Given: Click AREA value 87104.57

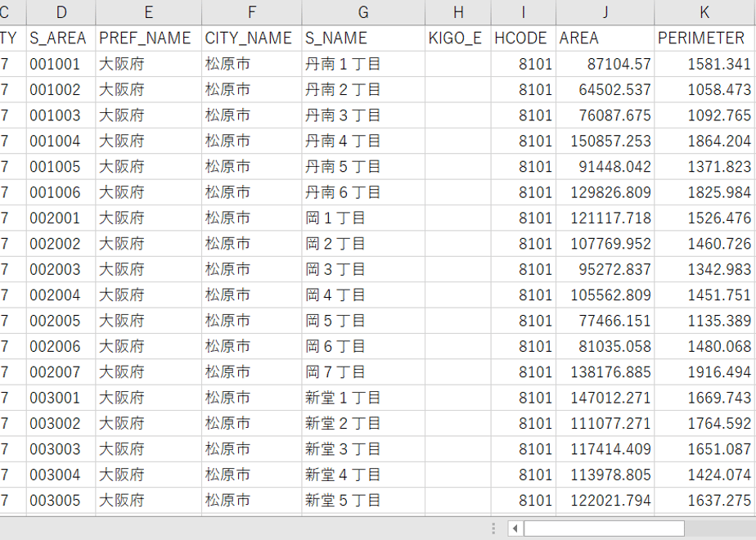Looking at the screenshot, I should click(x=605, y=64).
